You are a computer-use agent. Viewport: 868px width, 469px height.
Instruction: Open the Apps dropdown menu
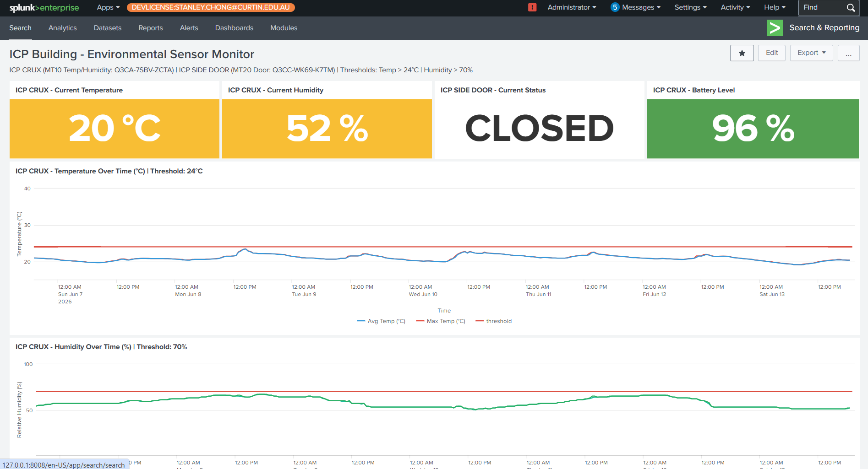tap(108, 7)
